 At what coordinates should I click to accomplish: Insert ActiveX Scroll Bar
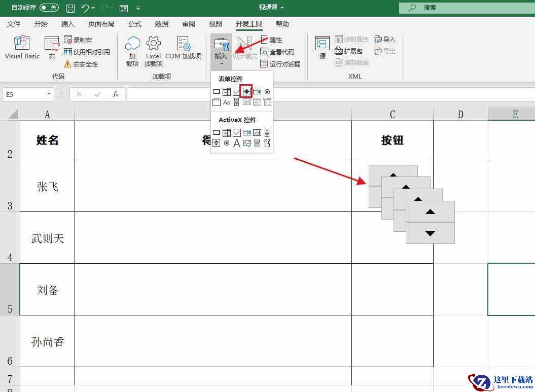tap(267, 133)
